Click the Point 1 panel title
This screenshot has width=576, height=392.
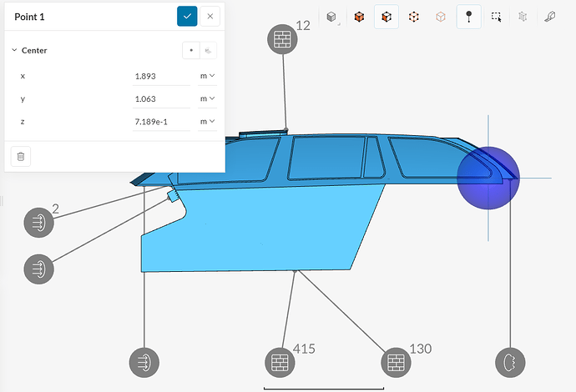coord(29,17)
